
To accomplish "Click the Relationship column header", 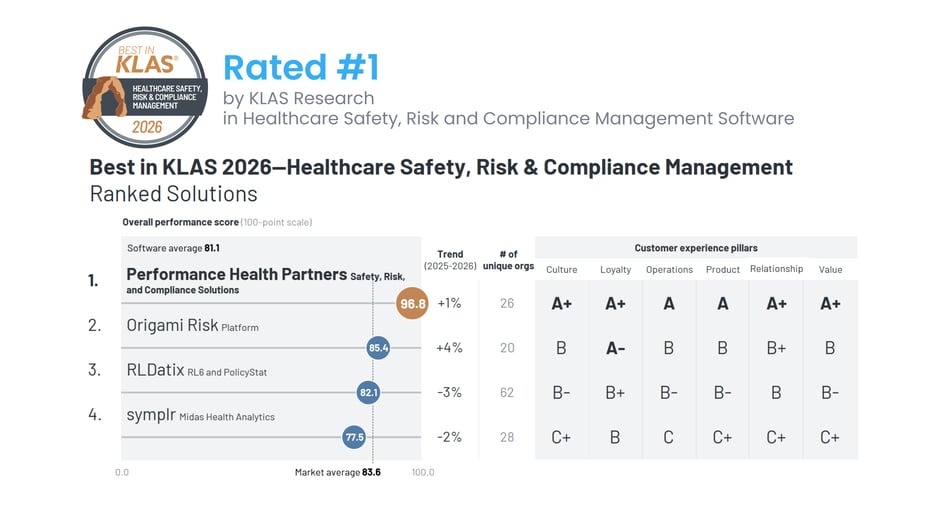I will (x=776, y=269).
